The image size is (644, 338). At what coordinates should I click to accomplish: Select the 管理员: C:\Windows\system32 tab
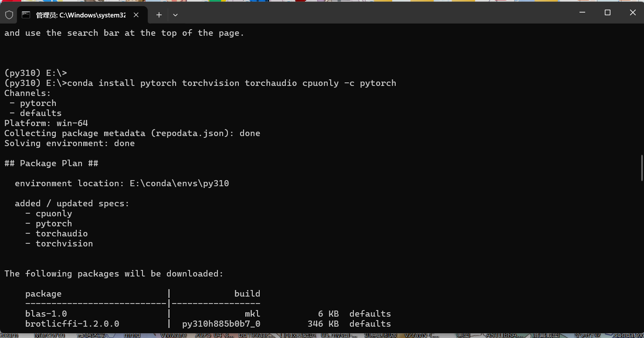point(81,15)
